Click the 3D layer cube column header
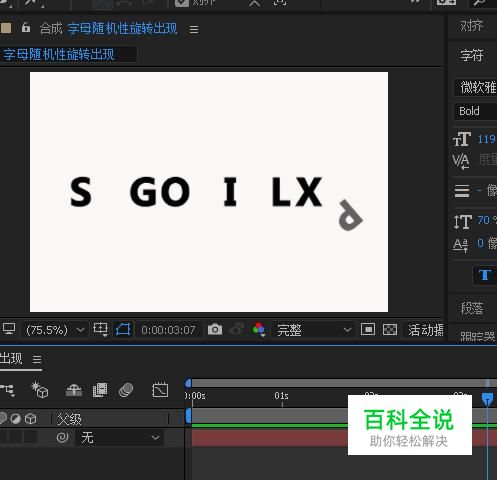Viewport: 497px width, 480px height. 31,418
